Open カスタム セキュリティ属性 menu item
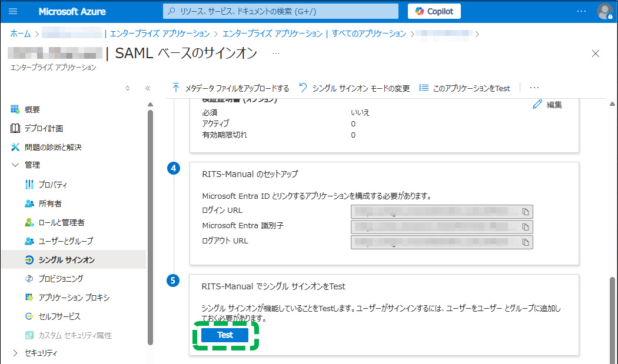Screen dimensions: 618x364 [x=74, y=335]
